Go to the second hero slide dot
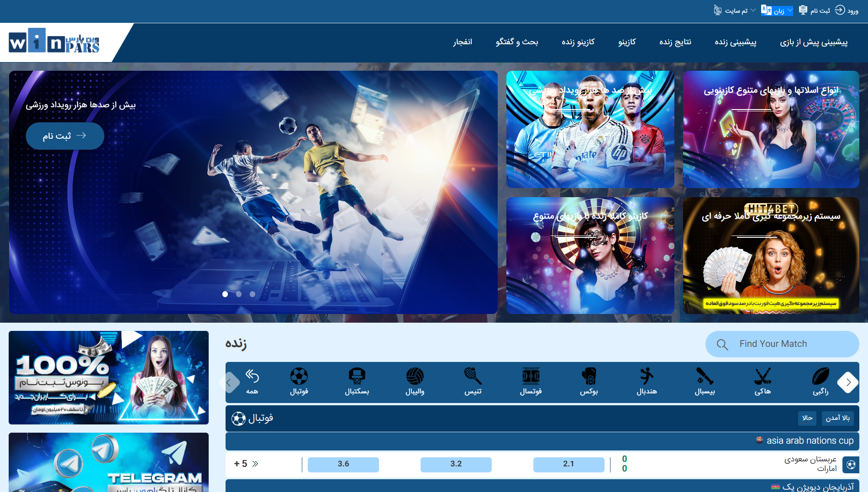Screen dimensions: 868x492 pos(239,294)
